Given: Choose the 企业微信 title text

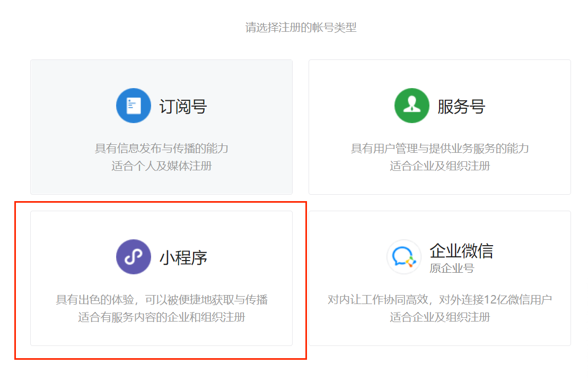Looking at the screenshot, I should tap(461, 250).
